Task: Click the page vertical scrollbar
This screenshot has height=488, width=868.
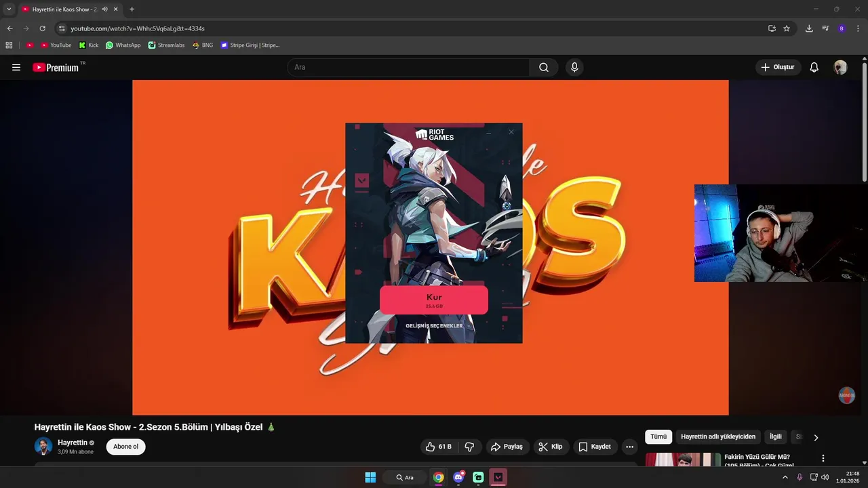Action: (865, 122)
